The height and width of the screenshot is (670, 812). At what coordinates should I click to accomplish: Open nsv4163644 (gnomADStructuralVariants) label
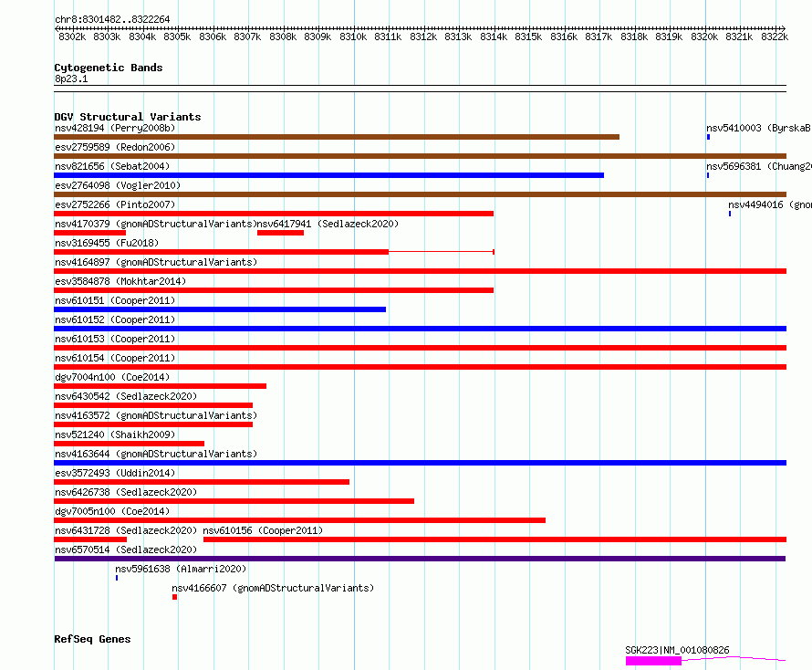[x=156, y=454]
